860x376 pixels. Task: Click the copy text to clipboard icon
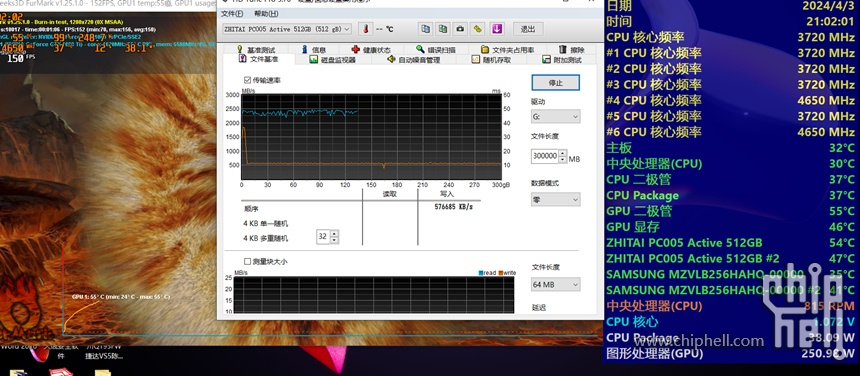(425, 29)
